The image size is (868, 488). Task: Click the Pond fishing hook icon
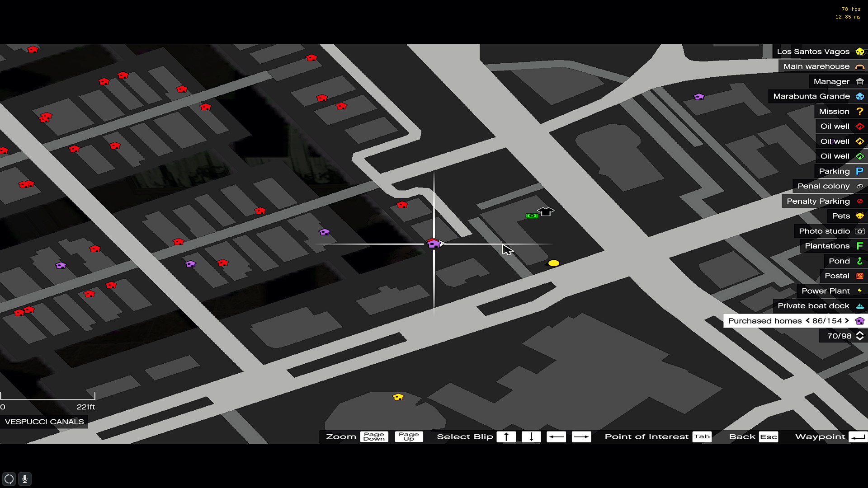click(860, 261)
